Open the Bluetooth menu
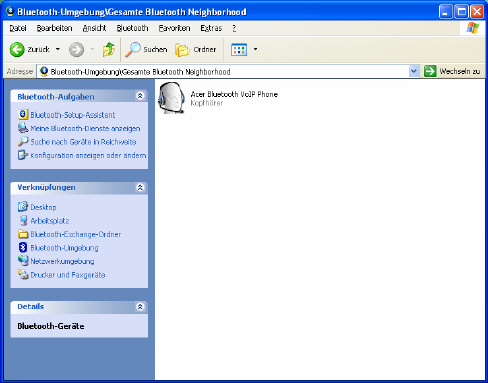This screenshot has width=488, height=383. (x=132, y=28)
